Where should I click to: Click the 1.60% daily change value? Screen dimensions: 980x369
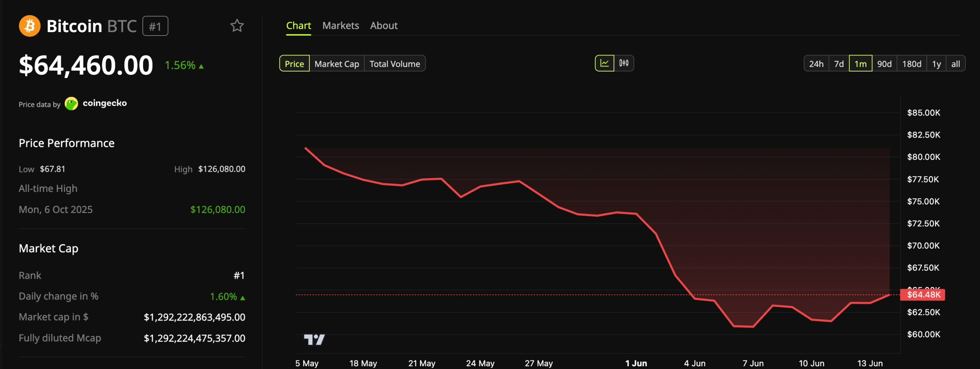(x=227, y=297)
